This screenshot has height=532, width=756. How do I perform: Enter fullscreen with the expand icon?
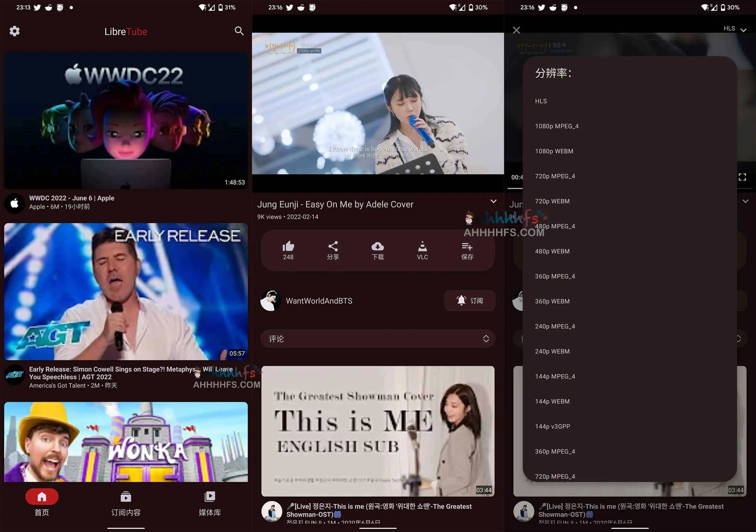click(742, 177)
